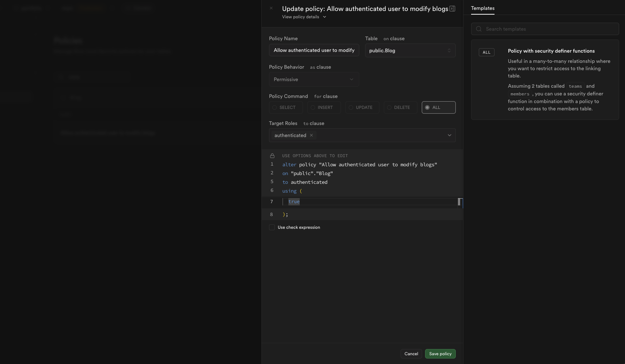Click the ALL badge on template card

pyautogui.click(x=486, y=52)
